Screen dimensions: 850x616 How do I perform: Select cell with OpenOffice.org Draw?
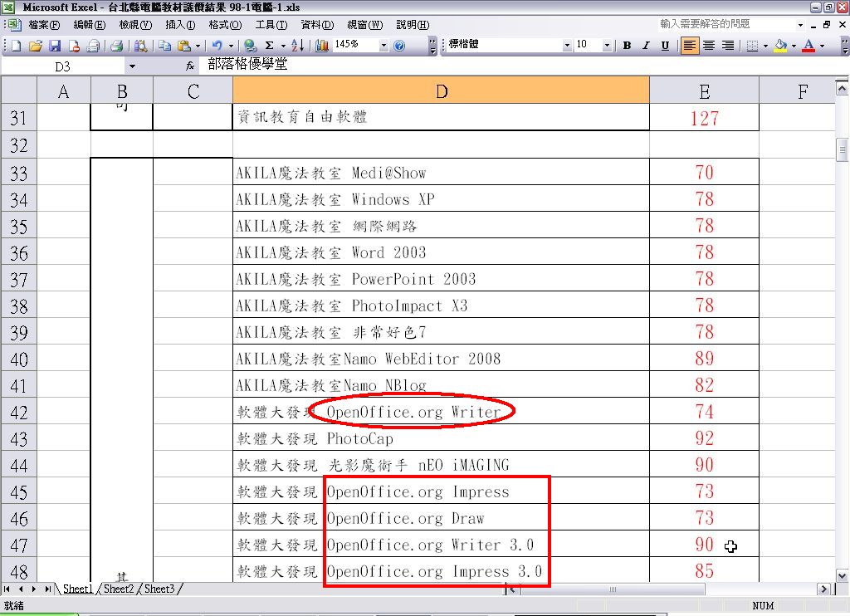click(441, 518)
